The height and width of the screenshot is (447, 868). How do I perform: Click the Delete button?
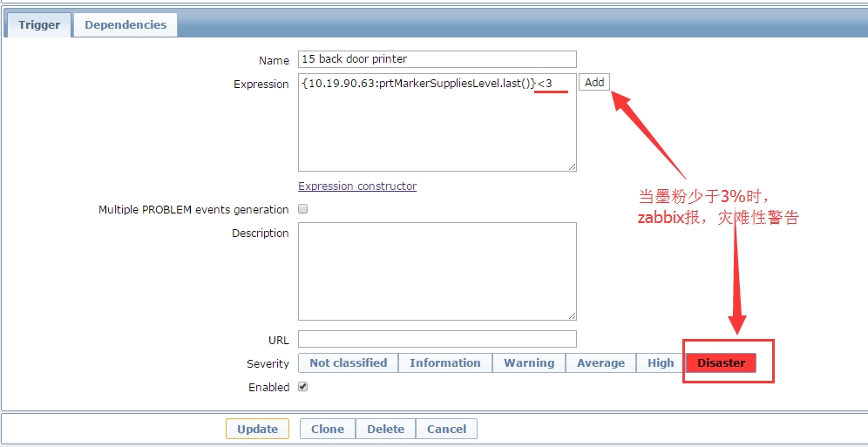[385, 429]
